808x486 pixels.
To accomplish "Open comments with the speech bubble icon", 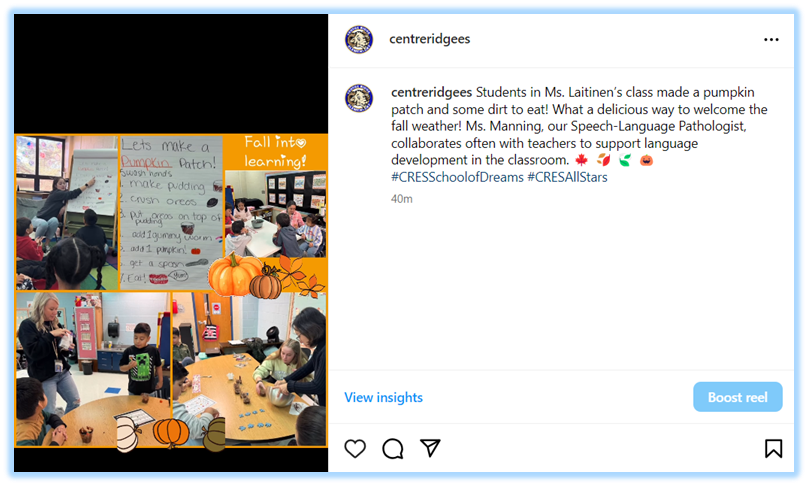I will (393, 448).
